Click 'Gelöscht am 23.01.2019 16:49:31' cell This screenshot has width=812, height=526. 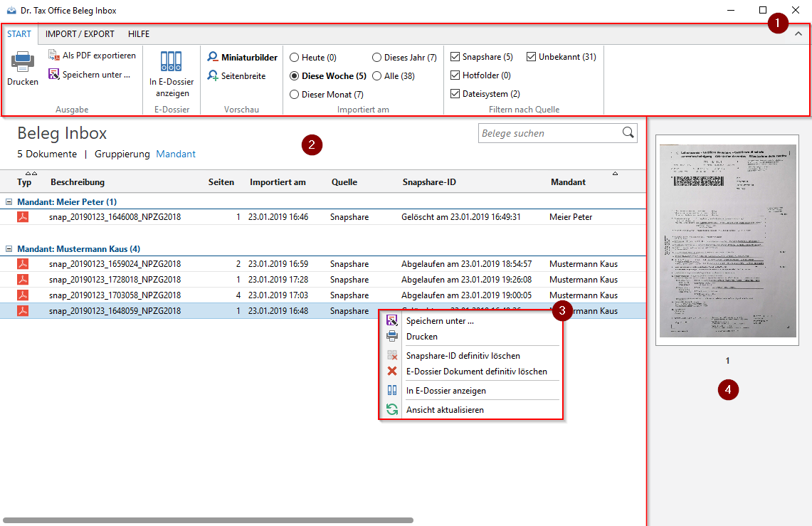point(461,217)
